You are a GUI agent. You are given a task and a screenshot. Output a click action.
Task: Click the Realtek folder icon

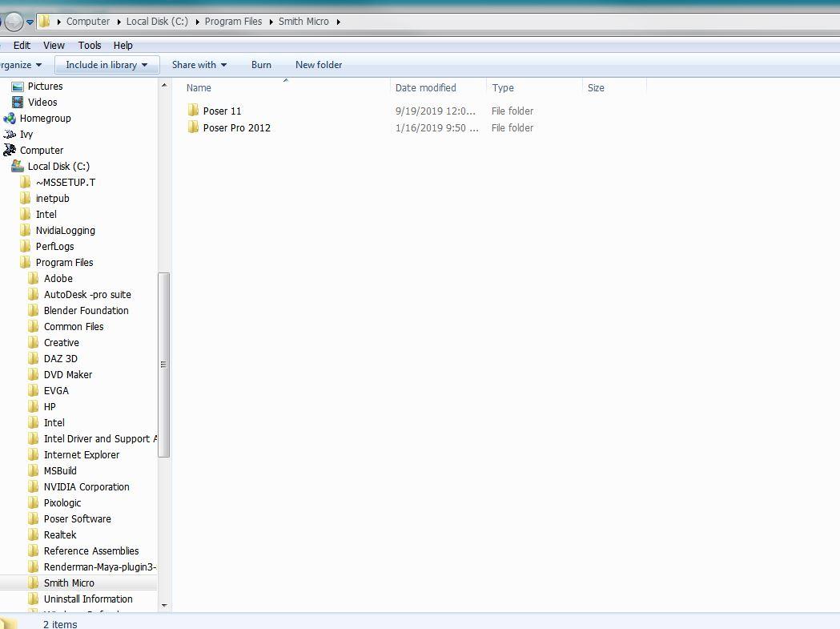point(33,534)
